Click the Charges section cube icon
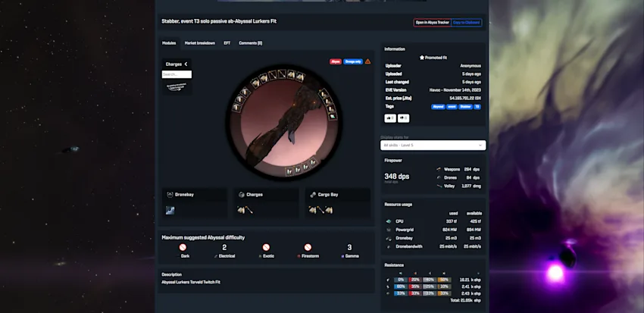This screenshot has width=644, height=313. [x=242, y=195]
